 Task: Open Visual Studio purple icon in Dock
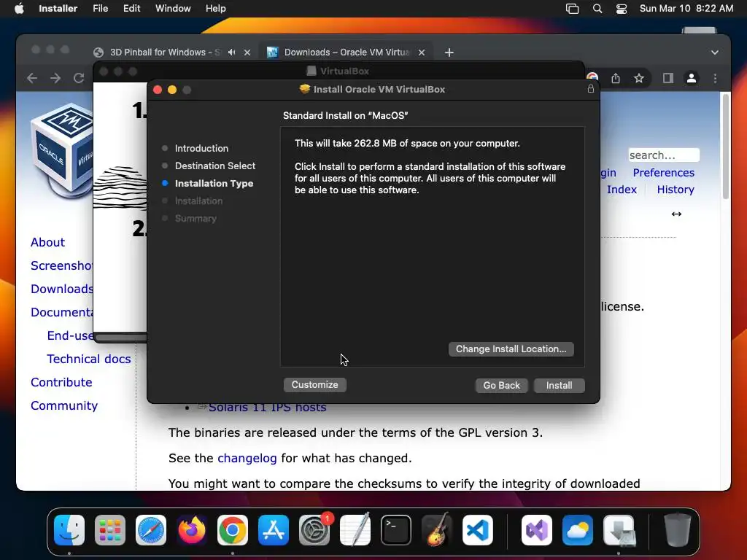[x=537, y=529]
